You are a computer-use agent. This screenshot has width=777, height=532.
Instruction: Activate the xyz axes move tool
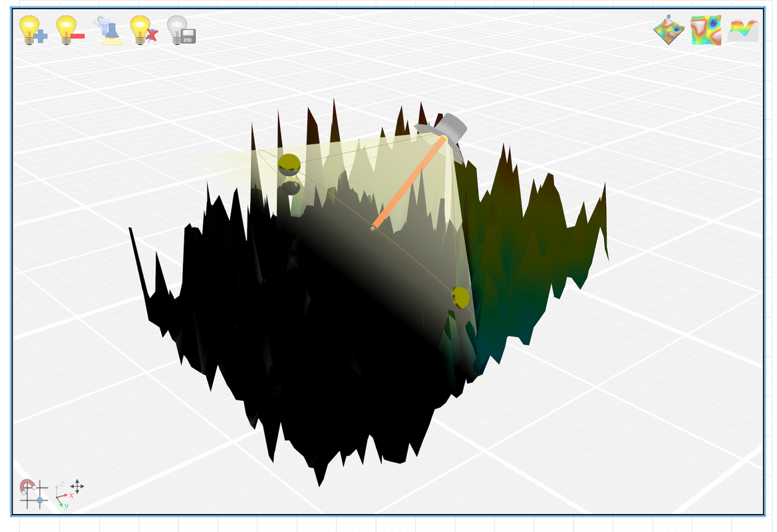69,493
